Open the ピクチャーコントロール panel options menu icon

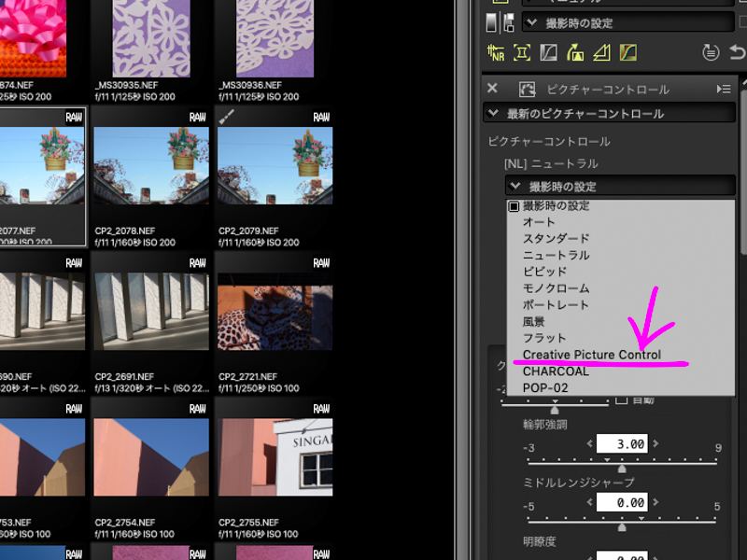(x=724, y=89)
